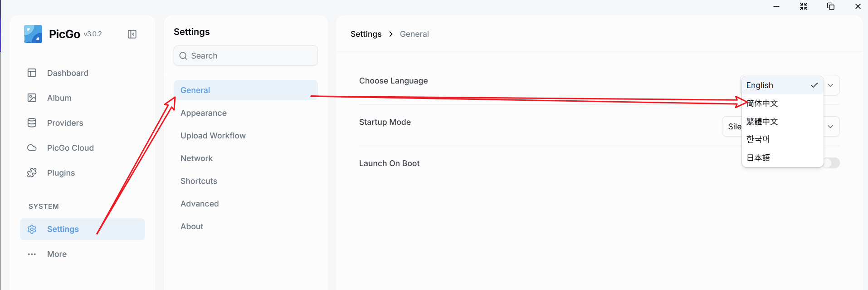Open the Providers database icon

32,123
